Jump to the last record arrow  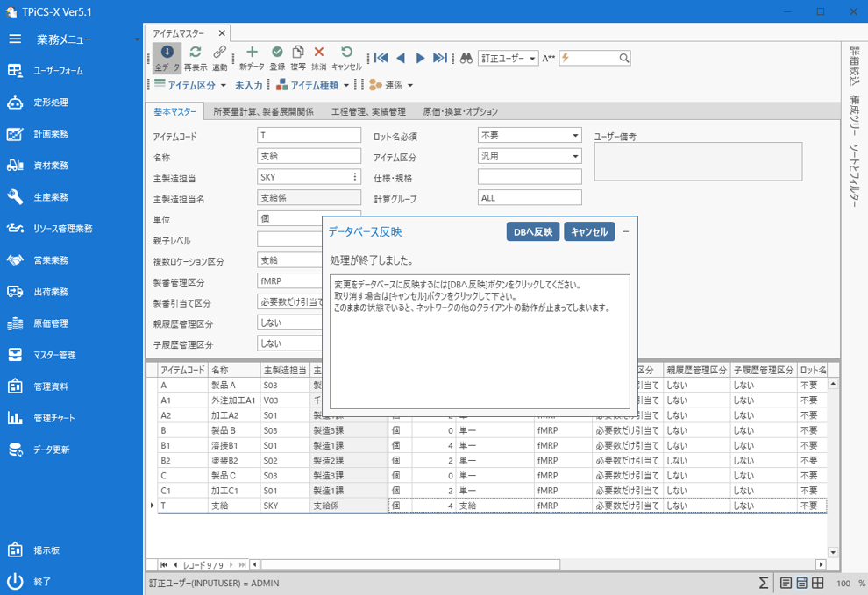pos(440,58)
